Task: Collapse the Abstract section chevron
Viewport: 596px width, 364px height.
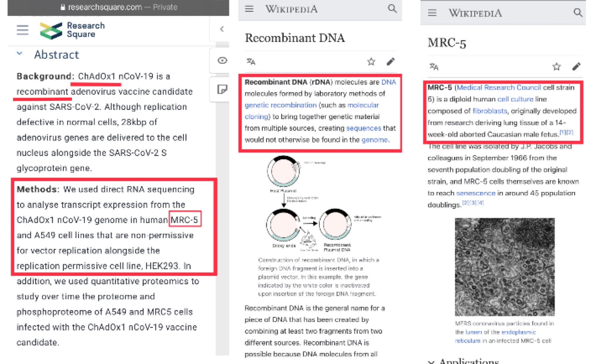Action: pos(20,54)
